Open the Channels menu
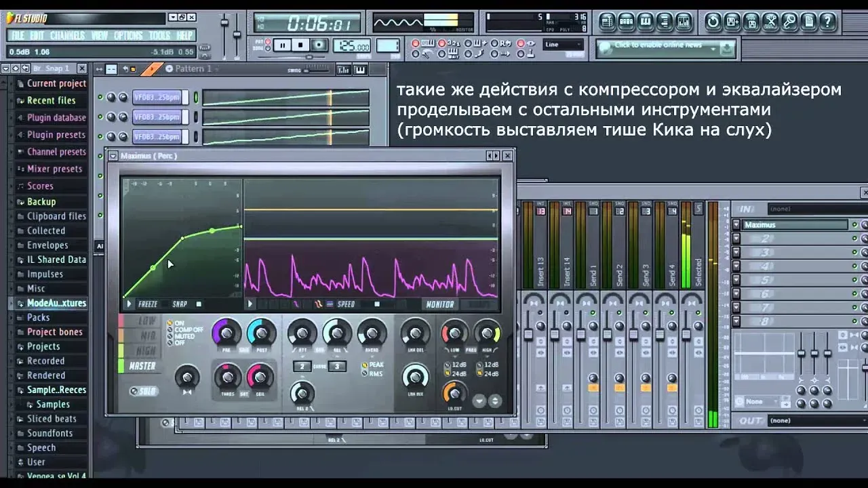This screenshot has width=868, height=488. [x=68, y=35]
